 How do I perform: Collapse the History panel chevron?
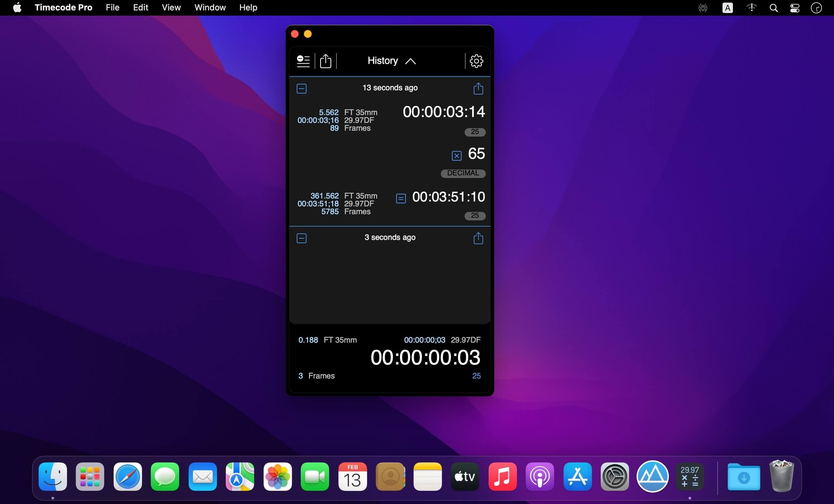click(x=410, y=61)
